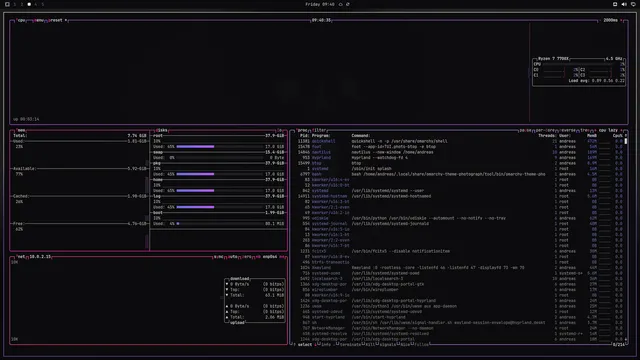The image size is (640, 360).
Task: Toggle per-core process CPU usage
Action: [x=545, y=130]
